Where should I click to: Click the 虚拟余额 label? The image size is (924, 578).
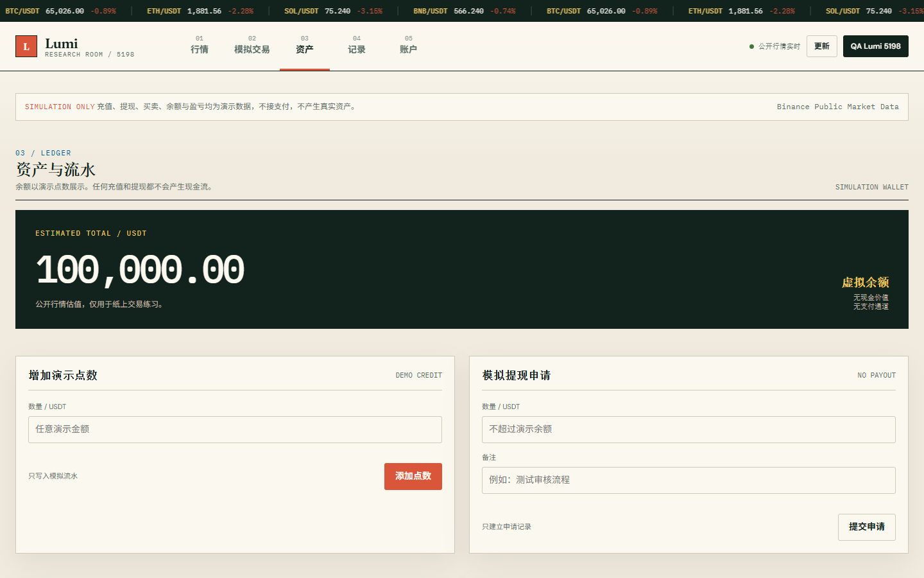point(866,283)
